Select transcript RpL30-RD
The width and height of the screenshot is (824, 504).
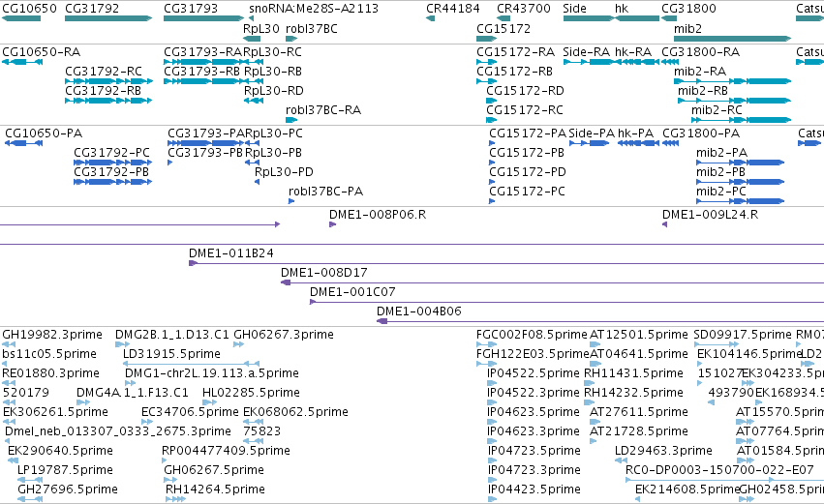274,90
